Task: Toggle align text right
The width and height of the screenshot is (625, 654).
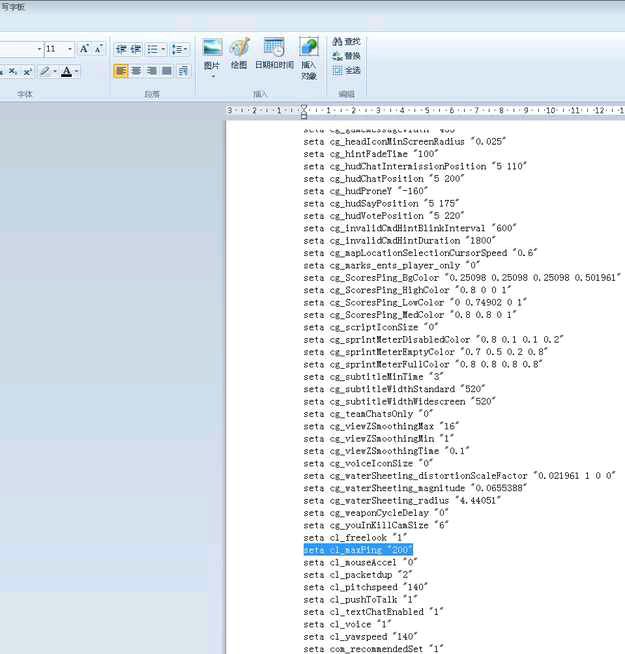Action: 151,71
